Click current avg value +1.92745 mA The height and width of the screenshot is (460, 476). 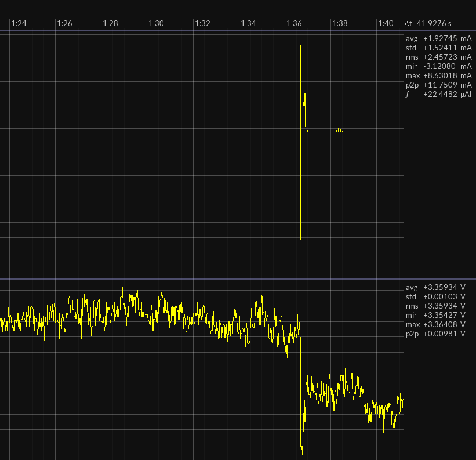pos(448,38)
